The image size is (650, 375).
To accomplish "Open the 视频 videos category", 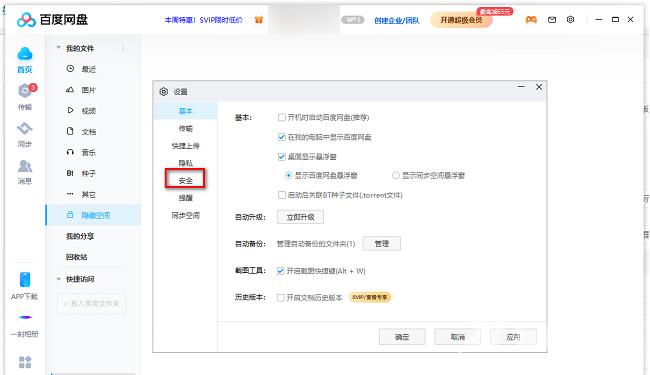I will [89, 111].
